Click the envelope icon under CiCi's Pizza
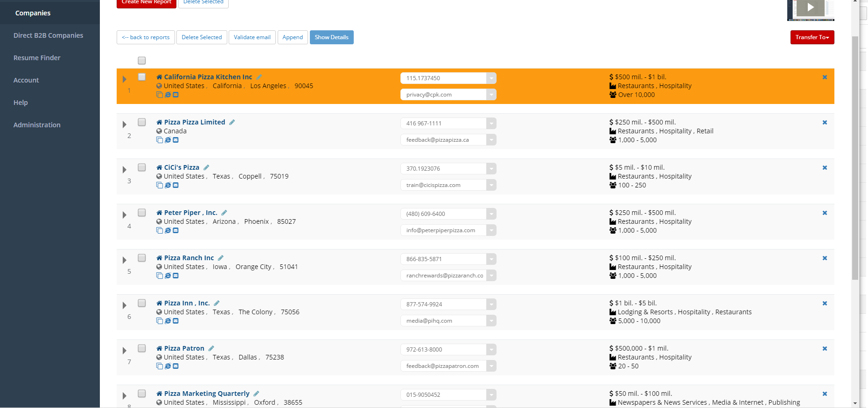This screenshot has height=408, width=868. (x=175, y=185)
